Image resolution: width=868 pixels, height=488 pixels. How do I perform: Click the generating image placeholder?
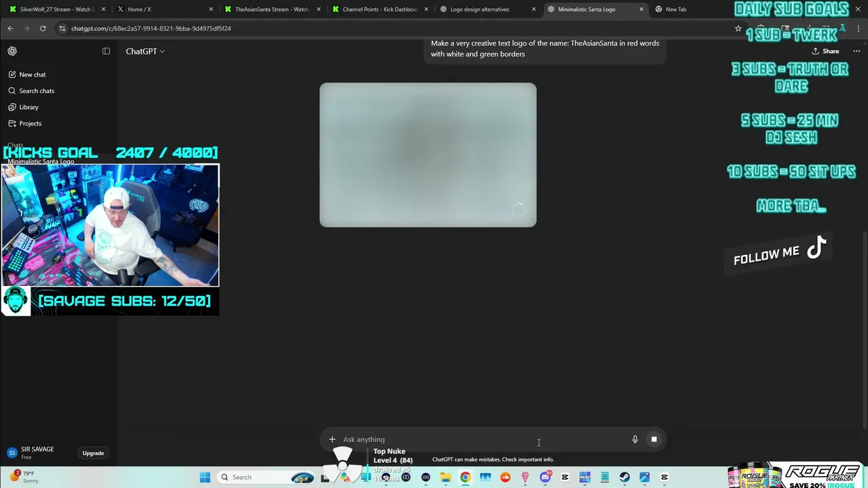pyautogui.click(x=428, y=155)
